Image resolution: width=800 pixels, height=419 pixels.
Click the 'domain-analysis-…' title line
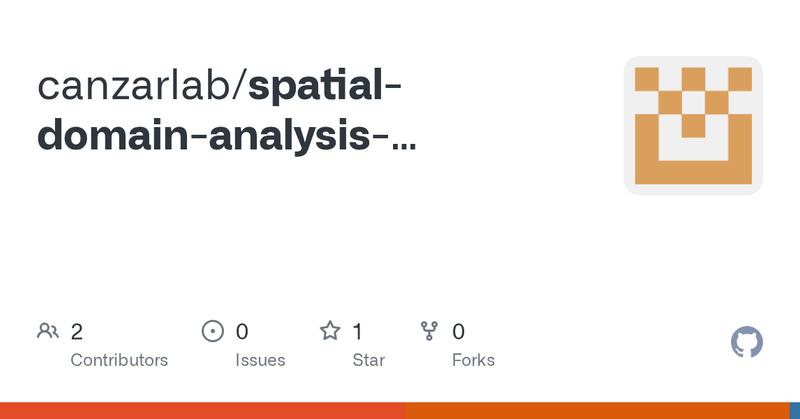[227, 136]
